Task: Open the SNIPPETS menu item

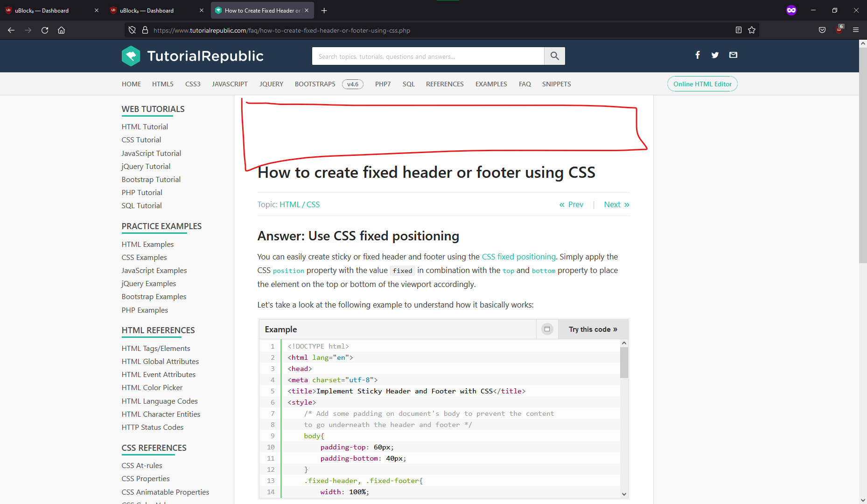Action: pos(557,84)
